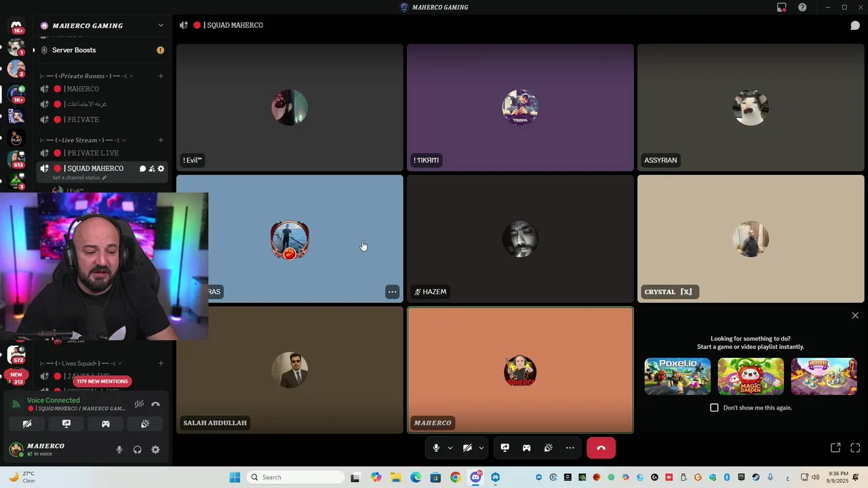Select SALAH ABDULLAH participant tile
Viewport: 868px width, 488px height.
tap(290, 370)
